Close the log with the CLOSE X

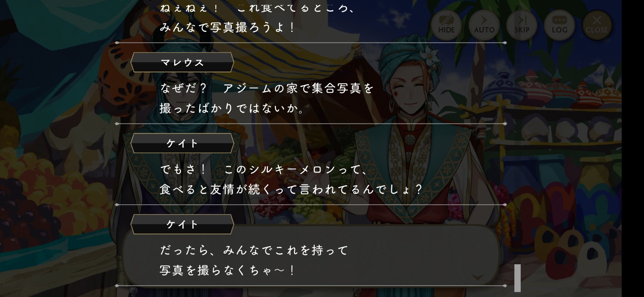pyautogui.click(x=597, y=25)
